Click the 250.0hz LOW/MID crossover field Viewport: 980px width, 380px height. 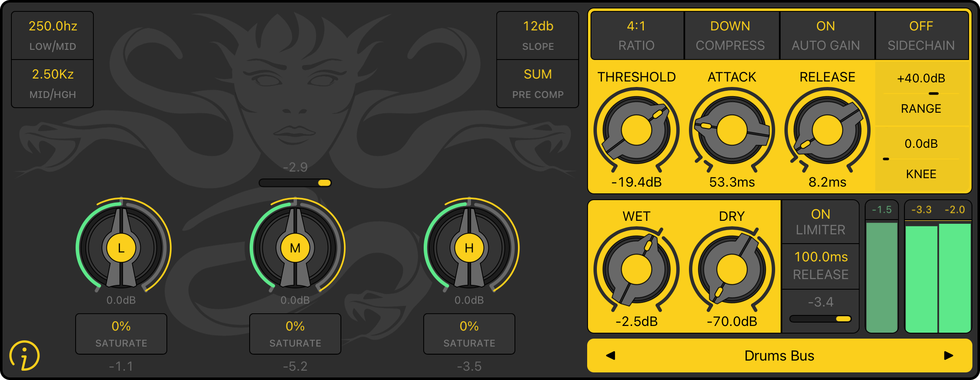point(52,35)
